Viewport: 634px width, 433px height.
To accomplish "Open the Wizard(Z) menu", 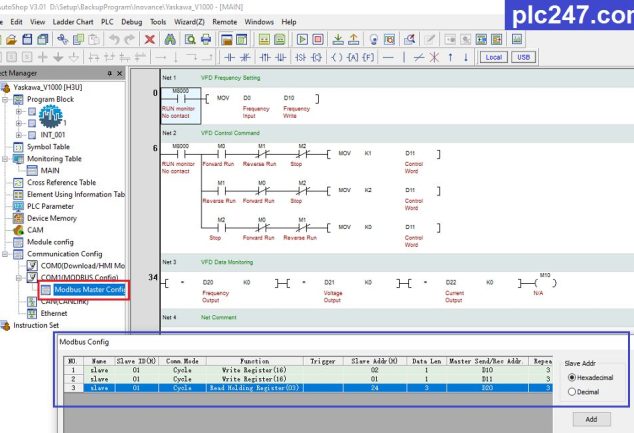I will [x=189, y=22].
